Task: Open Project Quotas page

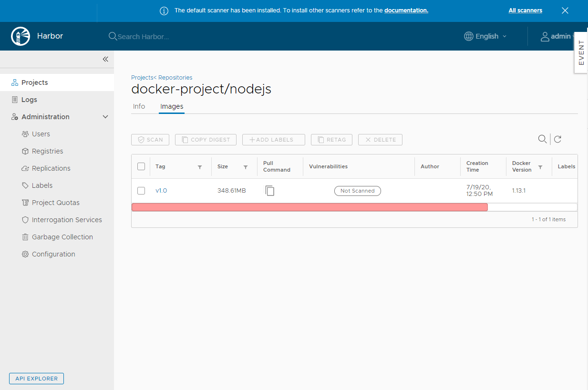Action: point(57,203)
